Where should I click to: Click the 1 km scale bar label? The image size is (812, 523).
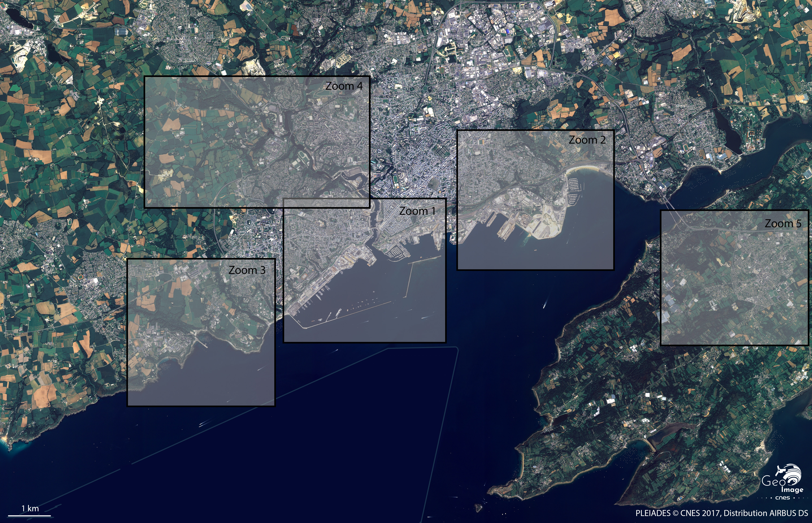[x=30, y=508]
